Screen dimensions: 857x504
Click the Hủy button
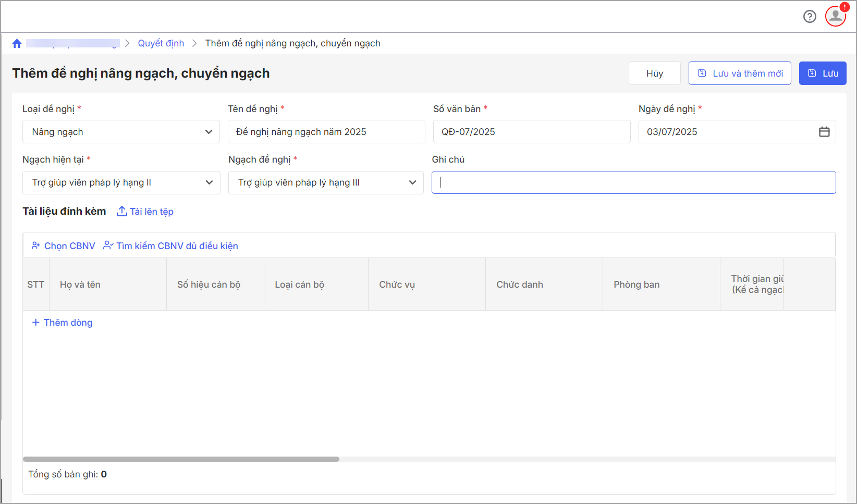pos(654,73)
